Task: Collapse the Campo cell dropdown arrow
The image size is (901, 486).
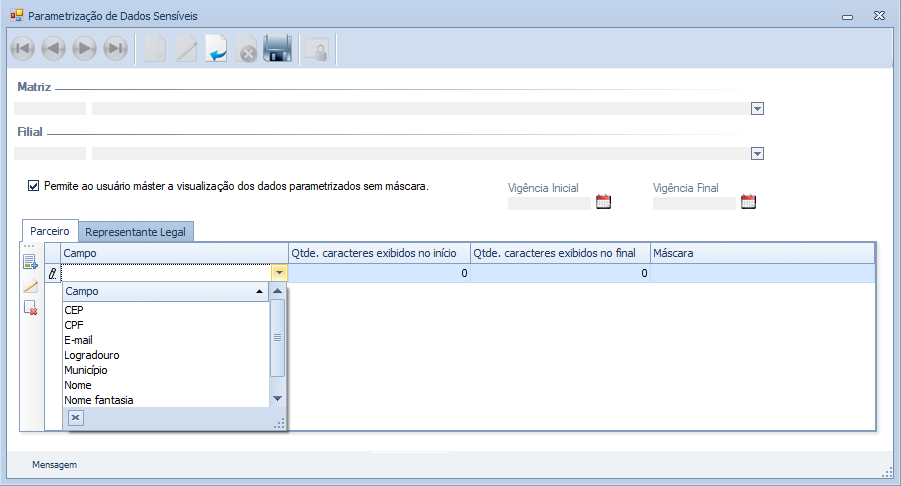Action: tap(279, 273)
